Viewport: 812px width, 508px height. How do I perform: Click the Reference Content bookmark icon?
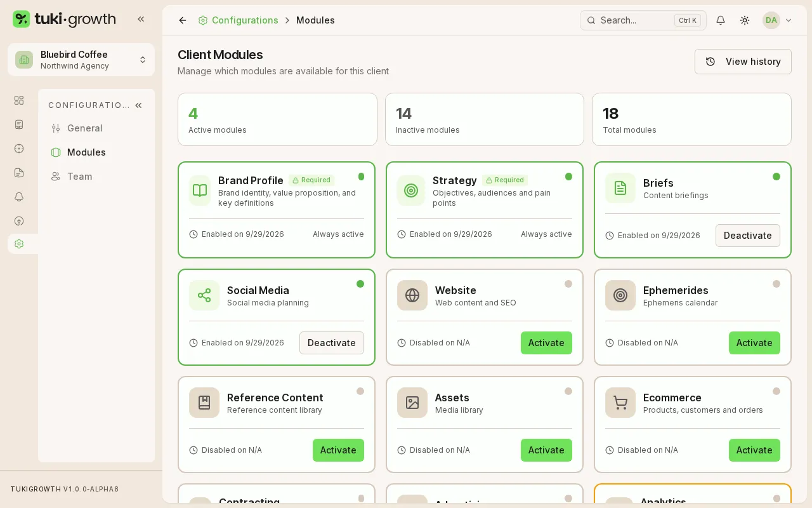(x=204, y=403)
